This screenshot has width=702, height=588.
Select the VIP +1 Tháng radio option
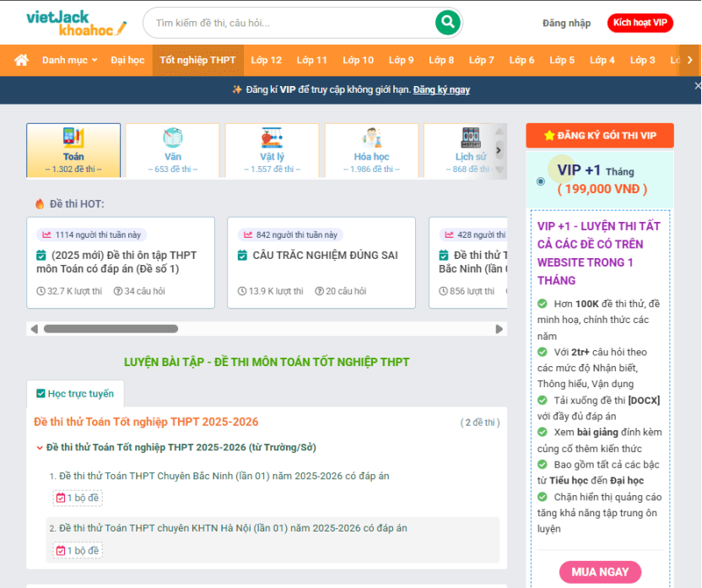(541, 181)
